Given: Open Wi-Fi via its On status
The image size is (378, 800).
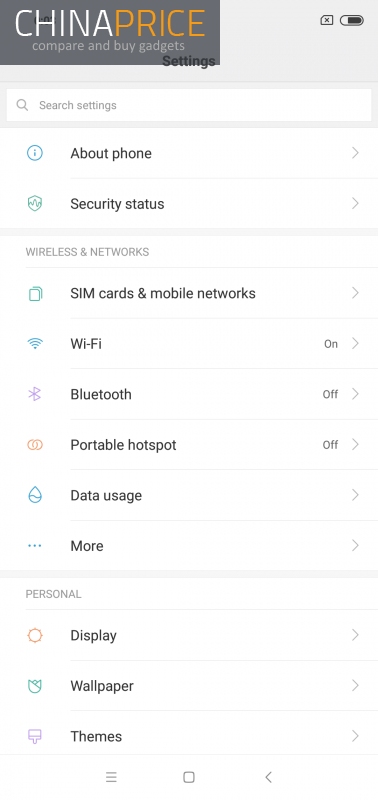Looking at the screenshot, I should pos(331,344).
